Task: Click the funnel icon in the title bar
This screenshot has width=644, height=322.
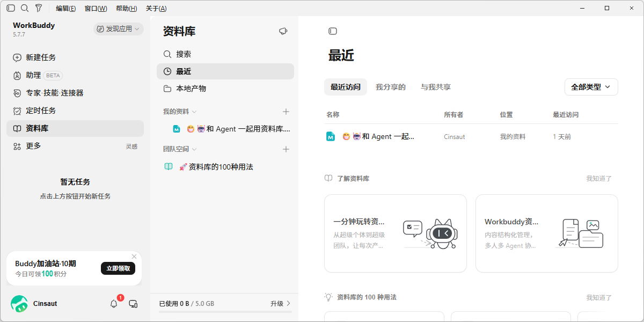Action: (39, 8)
